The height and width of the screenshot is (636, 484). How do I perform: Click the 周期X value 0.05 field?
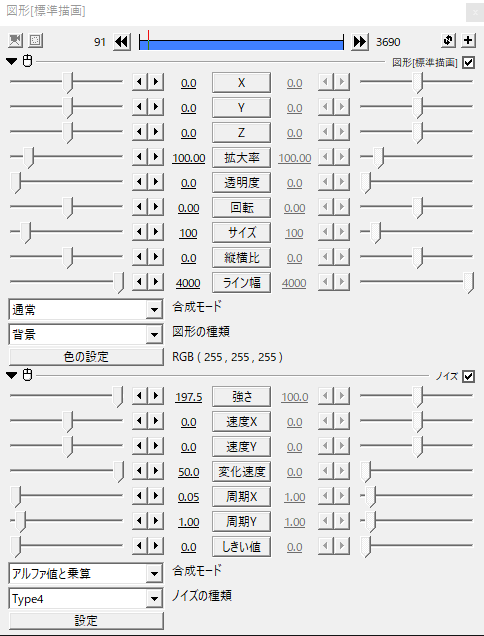coord(189,497)
